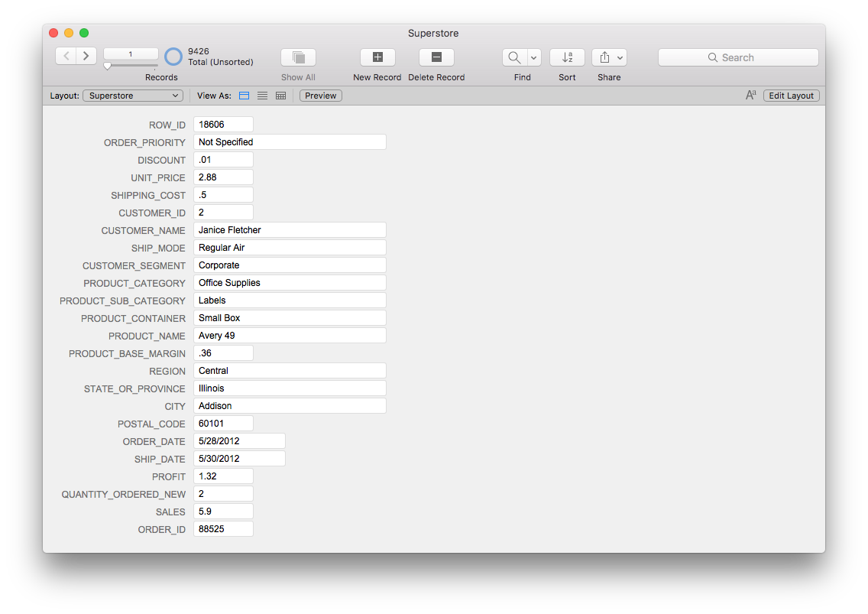The image size is (868, 614).
Task: Click the Delete Record minus icon
Action: click(x=436, y=57)
